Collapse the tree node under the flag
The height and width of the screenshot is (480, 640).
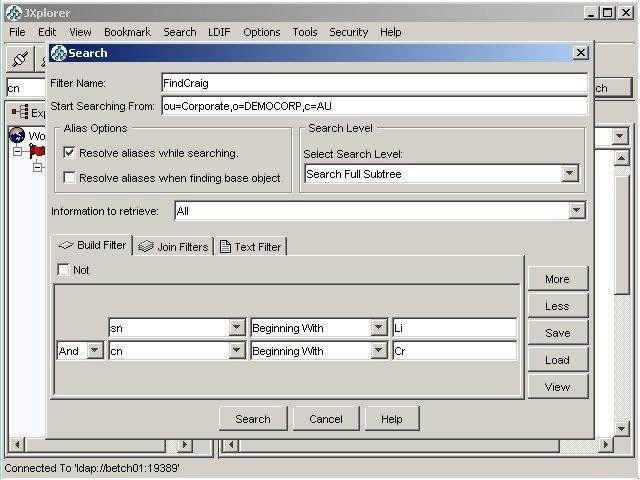(x=38, y=167)
